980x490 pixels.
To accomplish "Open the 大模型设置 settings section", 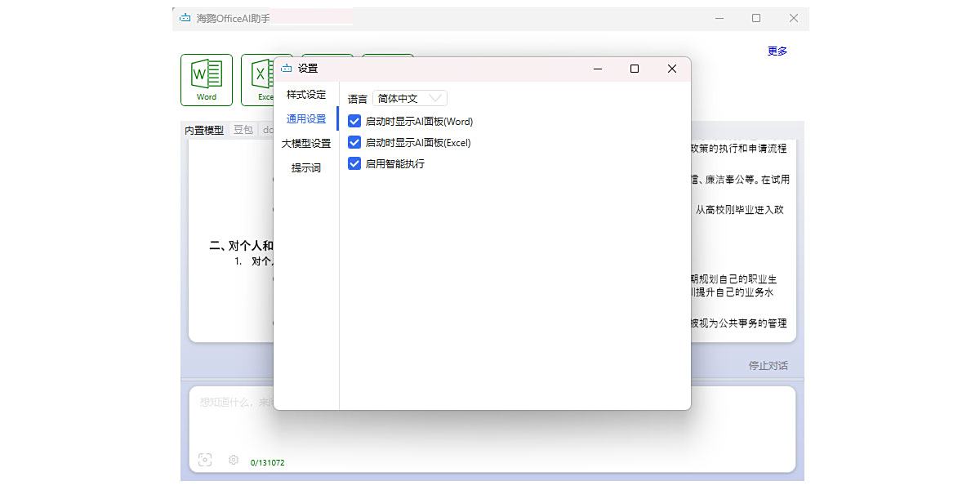I will click(305, 144).
